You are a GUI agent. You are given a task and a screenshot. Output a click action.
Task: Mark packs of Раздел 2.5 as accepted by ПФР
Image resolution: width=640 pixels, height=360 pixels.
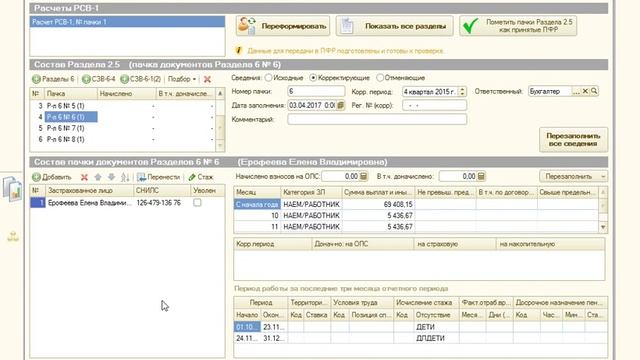point(518,26)
